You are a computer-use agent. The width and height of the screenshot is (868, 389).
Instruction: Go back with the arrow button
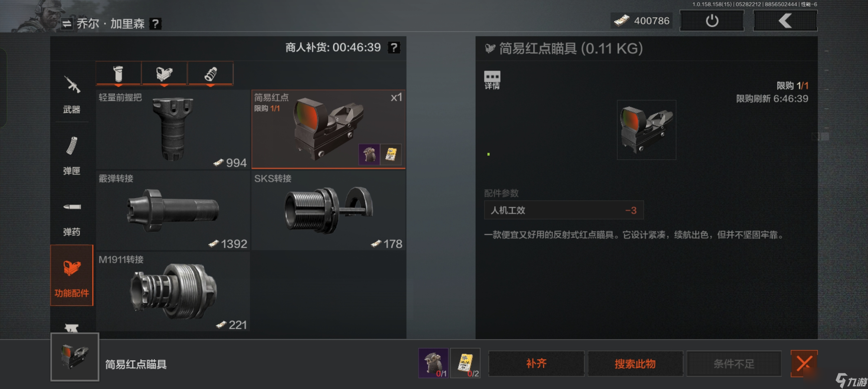click(x=785, y=21)
